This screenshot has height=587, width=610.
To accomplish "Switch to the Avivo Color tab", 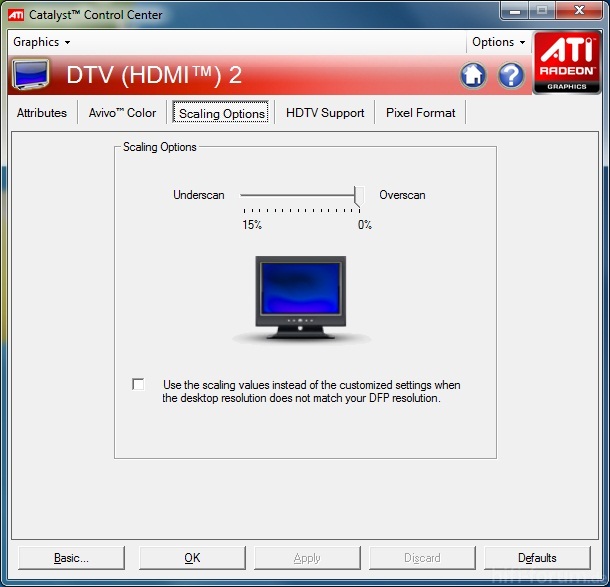I will [122, 113].
